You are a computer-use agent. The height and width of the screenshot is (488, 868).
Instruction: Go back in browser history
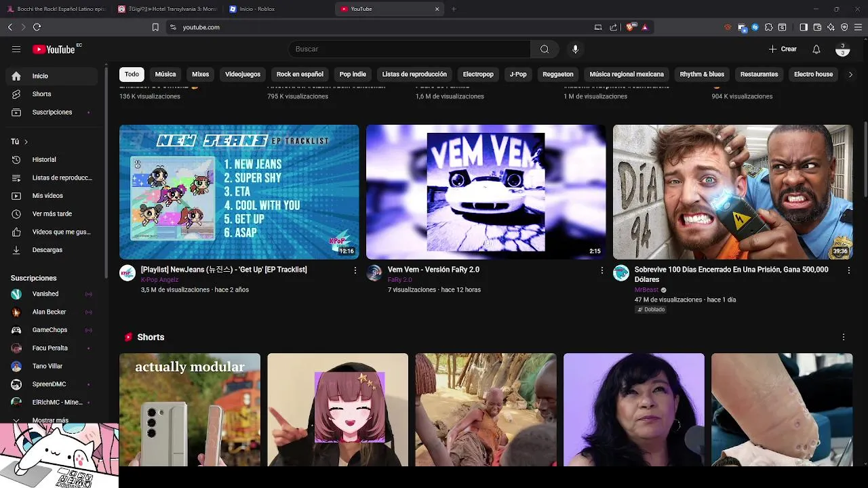click(x=10, y=27)
